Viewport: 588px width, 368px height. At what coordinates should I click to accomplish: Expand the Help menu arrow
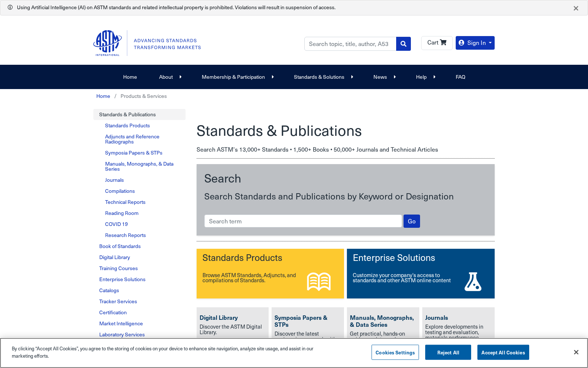[x=434, y=77]
